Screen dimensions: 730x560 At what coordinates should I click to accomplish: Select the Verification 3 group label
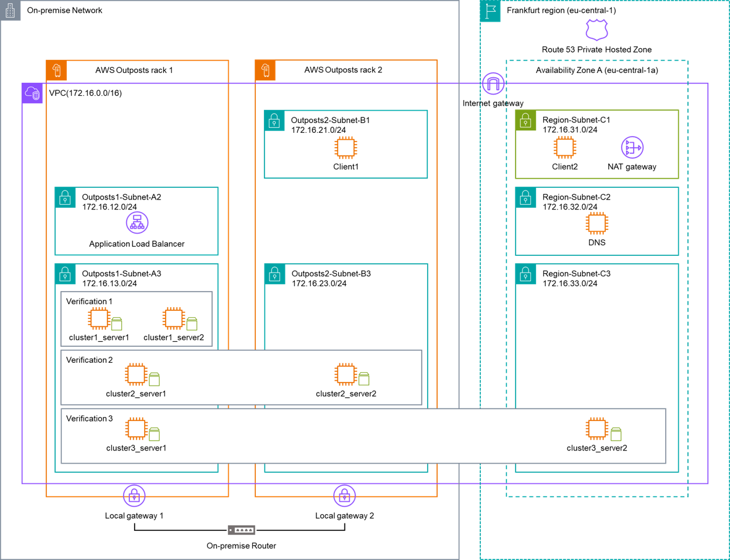tap(89, 418)
